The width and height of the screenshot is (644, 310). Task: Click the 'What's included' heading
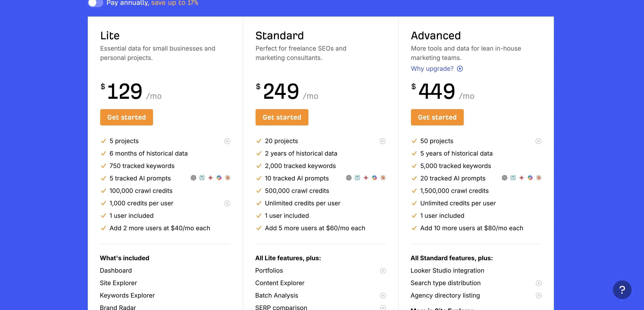tap(124, 258)
